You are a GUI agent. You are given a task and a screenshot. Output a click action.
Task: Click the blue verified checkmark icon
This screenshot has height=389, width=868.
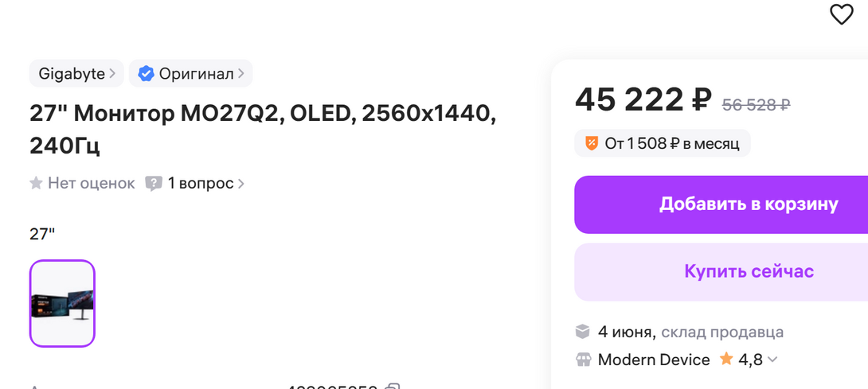146,74
